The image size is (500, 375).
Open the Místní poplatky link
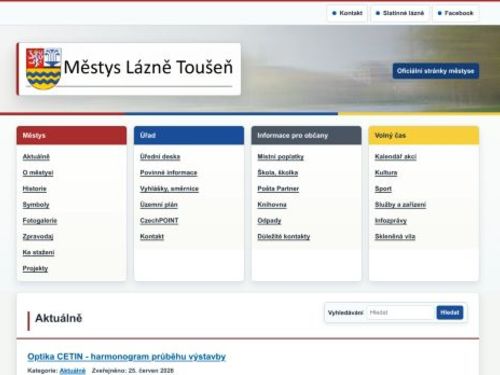pyautogui.click(x=280, y=157)
